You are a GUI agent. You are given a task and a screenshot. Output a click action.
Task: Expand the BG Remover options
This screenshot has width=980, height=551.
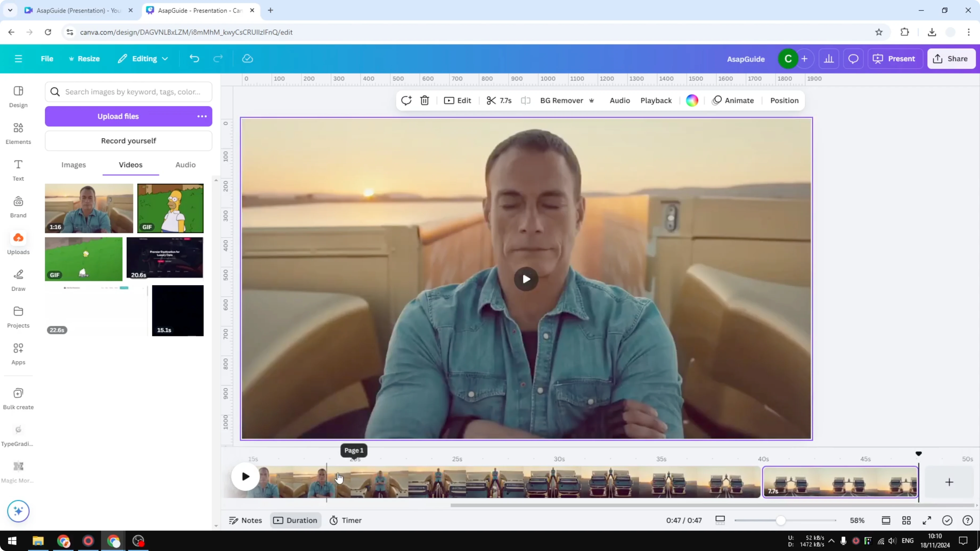[x=591, y=100]
